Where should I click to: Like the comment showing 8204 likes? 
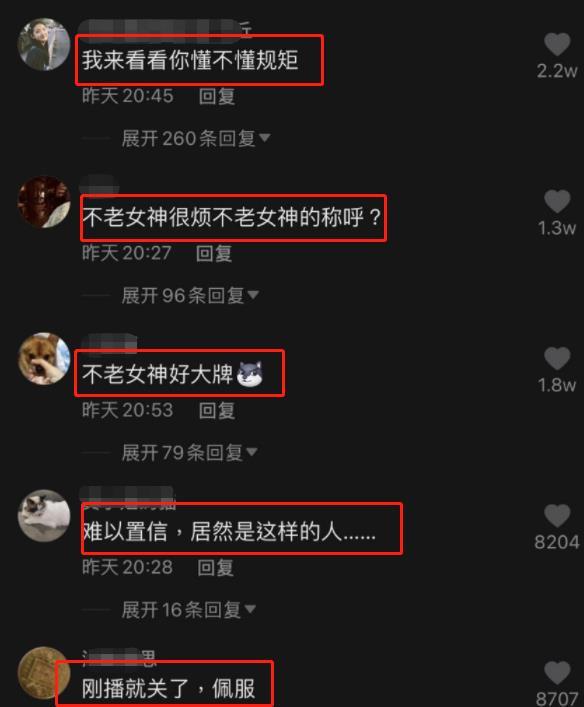[557, 515]
